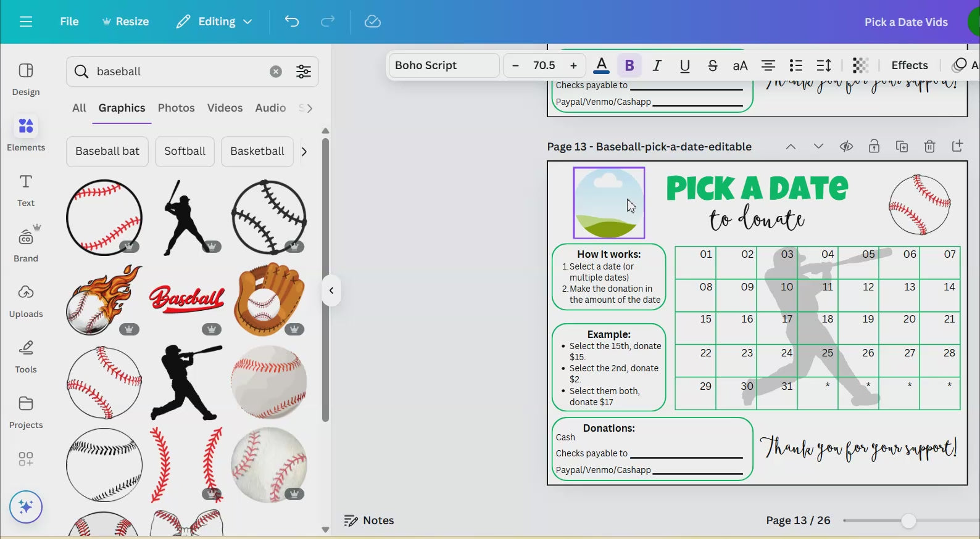Click the cloud save status icon
The image size is (980, 539).
[x=373, y=22]
